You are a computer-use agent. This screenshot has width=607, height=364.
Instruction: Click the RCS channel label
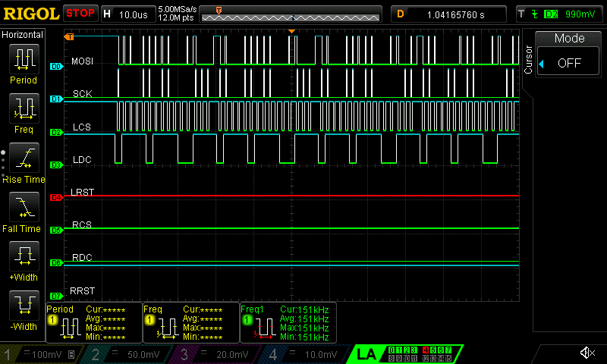point(82,224)
